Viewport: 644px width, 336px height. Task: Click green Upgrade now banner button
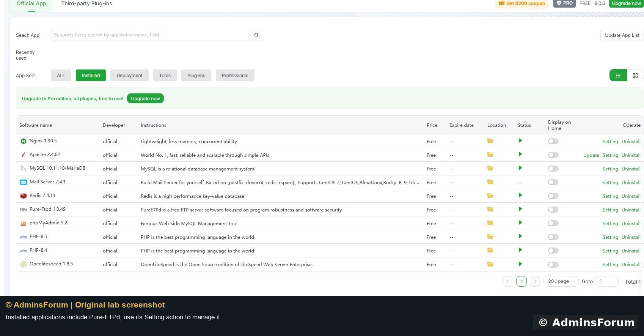point(145,98)
